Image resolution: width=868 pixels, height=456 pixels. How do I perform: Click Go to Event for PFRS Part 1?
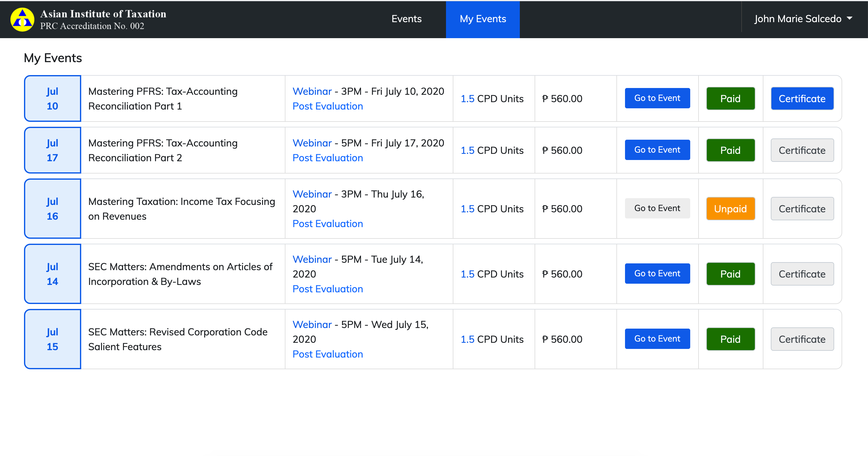click(657, 98)
